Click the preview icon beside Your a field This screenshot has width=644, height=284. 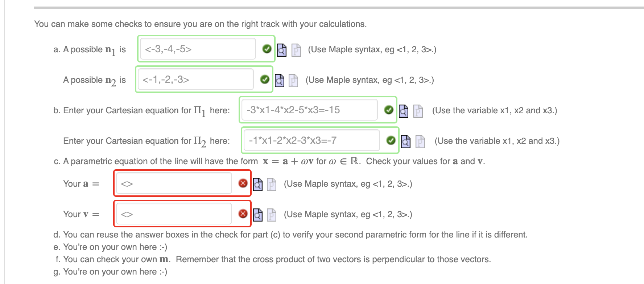pyautogui.click(x=257, y=184)
